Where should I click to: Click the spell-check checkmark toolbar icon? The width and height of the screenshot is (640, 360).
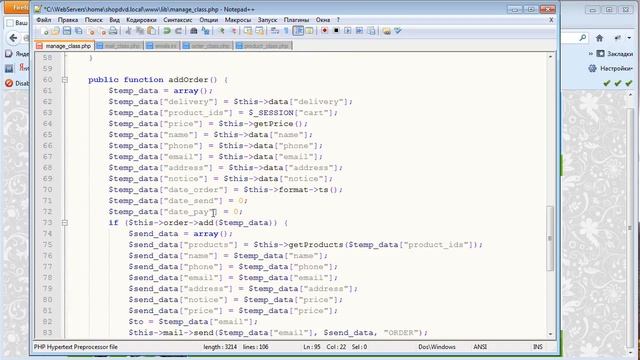pyautogui.click(x=398, y=31)
